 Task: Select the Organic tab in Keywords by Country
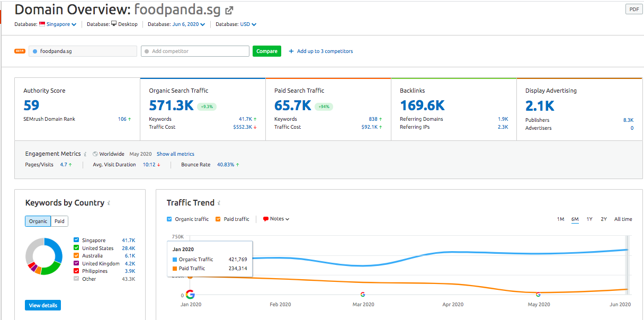38,221
